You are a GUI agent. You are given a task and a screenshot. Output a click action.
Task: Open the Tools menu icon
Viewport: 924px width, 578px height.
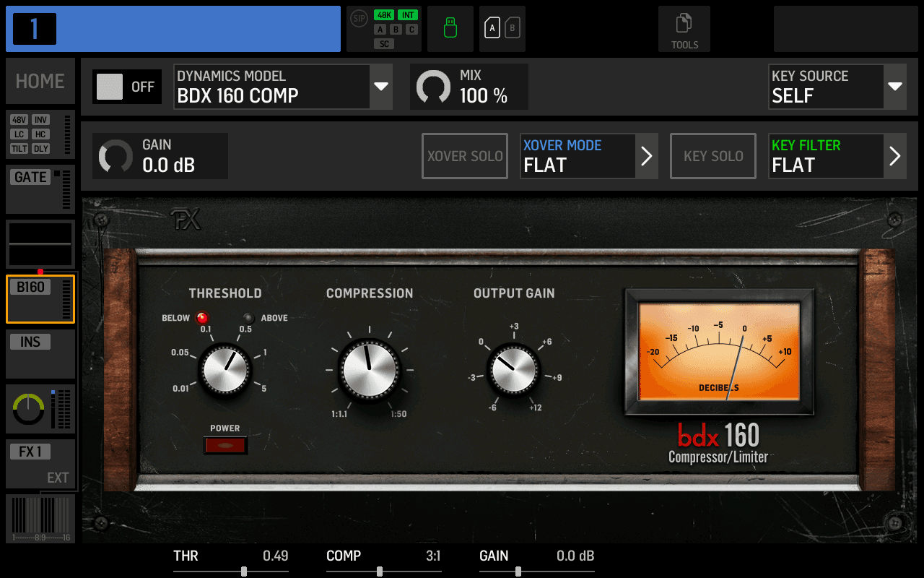[684, 29]
